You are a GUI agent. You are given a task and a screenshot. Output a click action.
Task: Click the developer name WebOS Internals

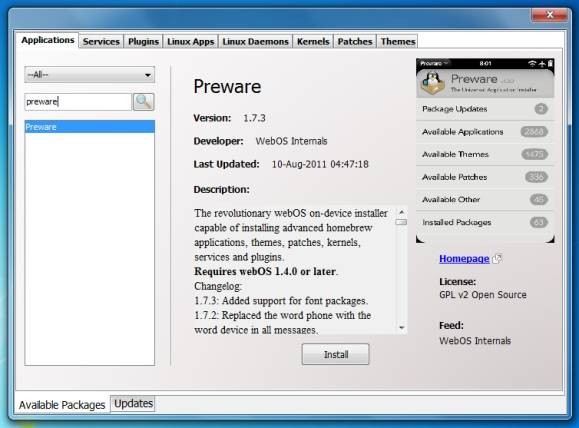coord(291,141)
